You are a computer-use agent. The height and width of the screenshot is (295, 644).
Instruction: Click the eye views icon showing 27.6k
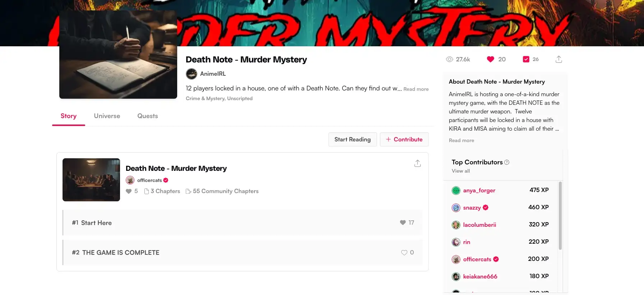pyautogui.click(x=449, y=59)
